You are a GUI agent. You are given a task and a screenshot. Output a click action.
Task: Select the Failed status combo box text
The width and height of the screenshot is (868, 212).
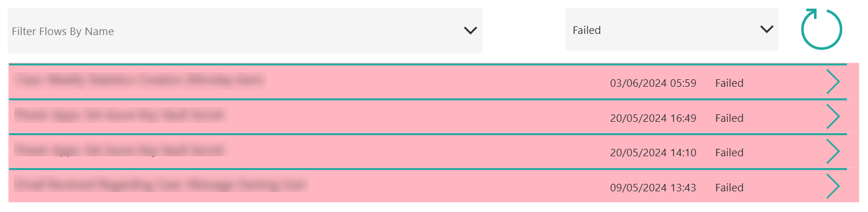(587, 30)
